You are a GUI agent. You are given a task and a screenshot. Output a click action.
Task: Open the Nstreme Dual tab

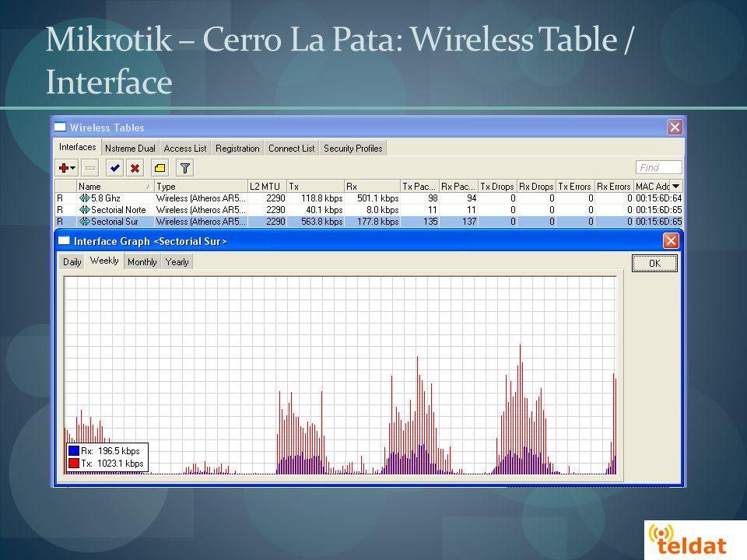click(x=130, y=149)
